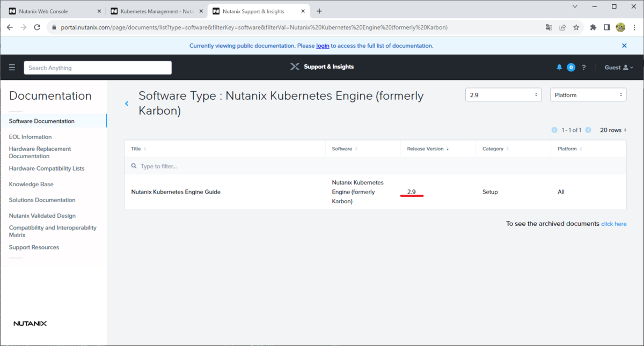Open Nutanix Validated Design
This screenshot has height=346, width=644.
[42, 216]
